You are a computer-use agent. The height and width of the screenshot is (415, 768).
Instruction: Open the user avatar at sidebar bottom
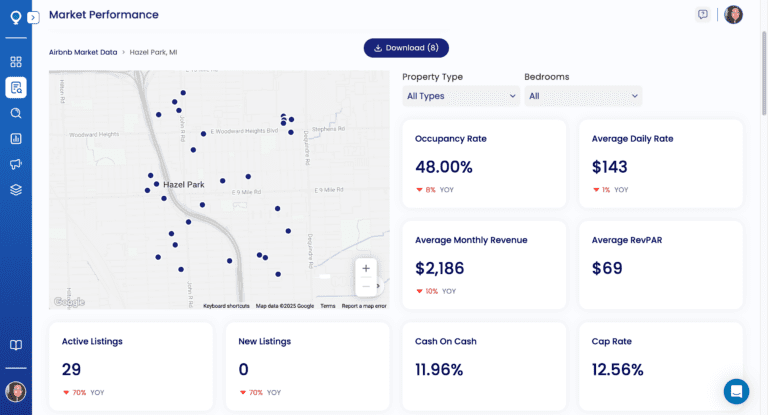click(x=16, y=391)
